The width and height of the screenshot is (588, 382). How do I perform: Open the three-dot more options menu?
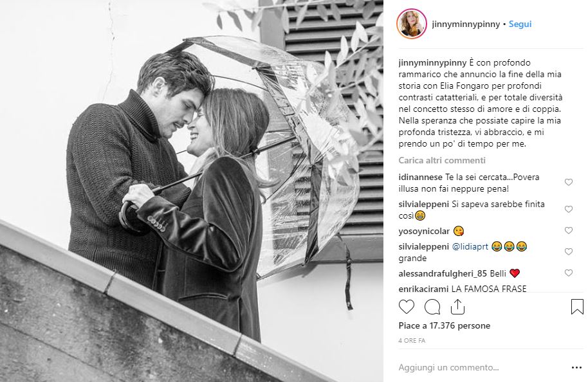coord(576,368)
